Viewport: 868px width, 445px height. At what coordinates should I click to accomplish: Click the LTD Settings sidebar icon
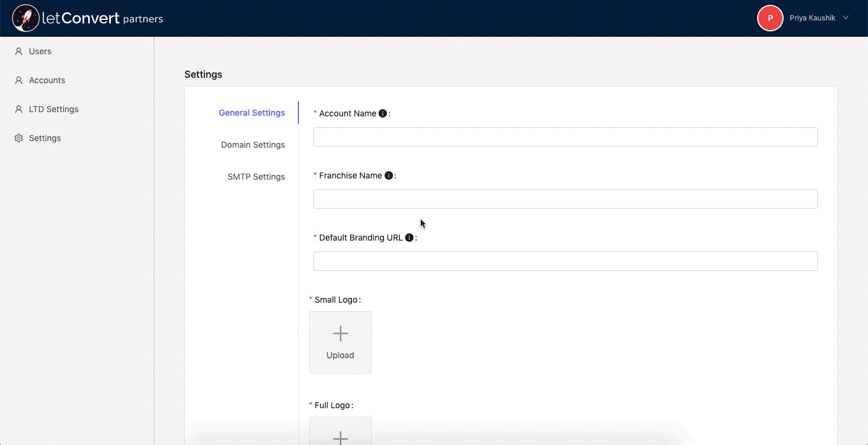[x=19, y=109]
